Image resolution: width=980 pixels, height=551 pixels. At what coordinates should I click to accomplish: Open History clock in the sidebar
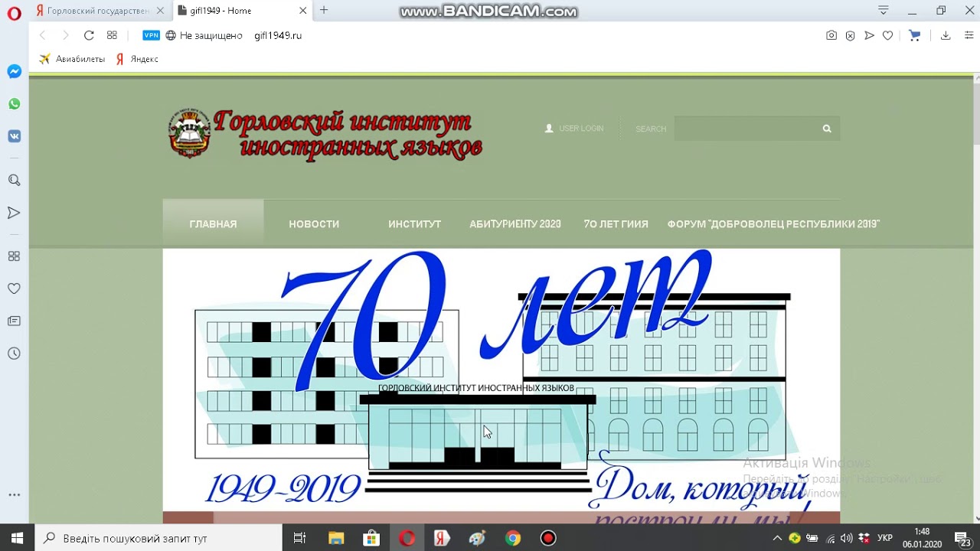point(14,354)
